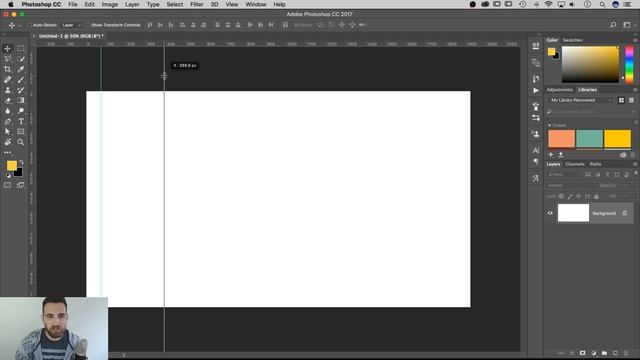The height and width of the screenshot is (360, 640).
Task: Search Photoshop using the magnifier icon
Action: (613, 25)
